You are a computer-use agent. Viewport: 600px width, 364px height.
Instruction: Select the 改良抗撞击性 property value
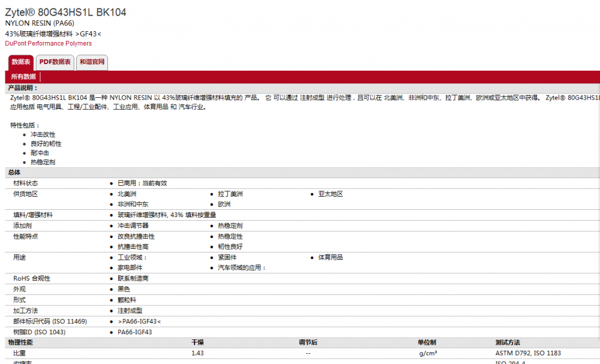coord(136,236)
